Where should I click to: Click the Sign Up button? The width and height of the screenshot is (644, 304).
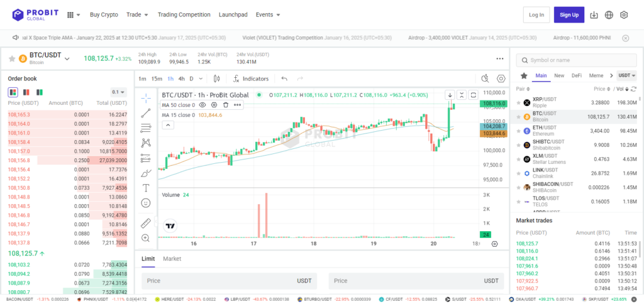pos(569,15)
